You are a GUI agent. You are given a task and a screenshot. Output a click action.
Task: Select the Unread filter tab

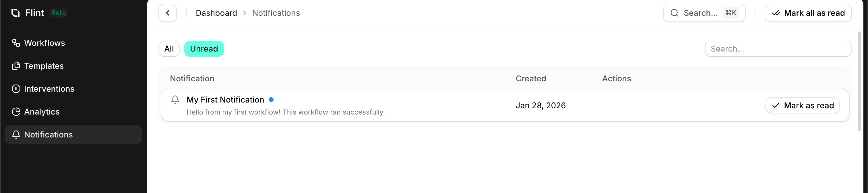pos(204,49)
